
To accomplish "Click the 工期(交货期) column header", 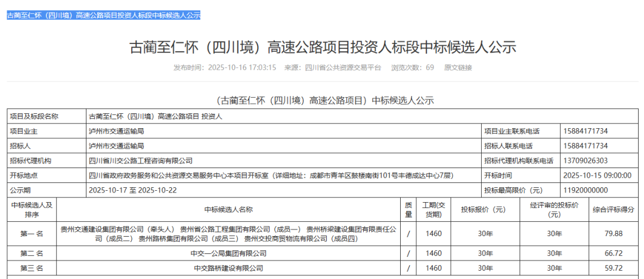I will [434, 210].
